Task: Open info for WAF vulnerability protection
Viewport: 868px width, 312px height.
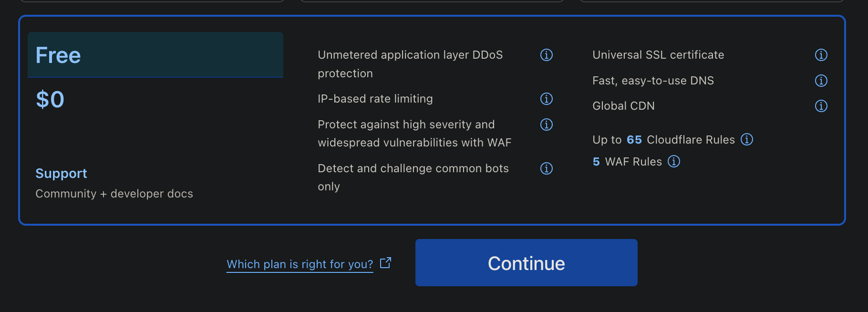Action: pyautogui.click(x=546, y=125)
